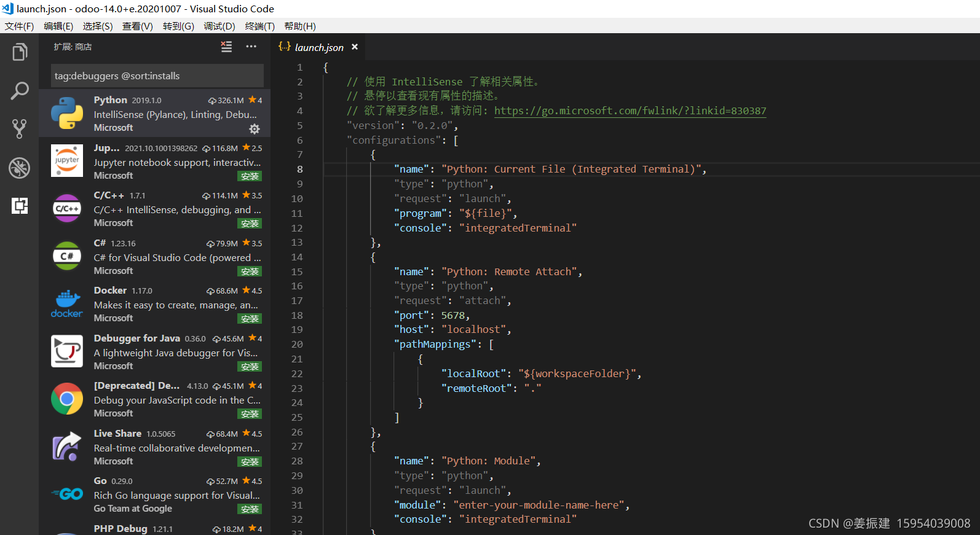Screen dimensions: 980x535
Task: Select the Docker extension icon
Action: [67, 303]
